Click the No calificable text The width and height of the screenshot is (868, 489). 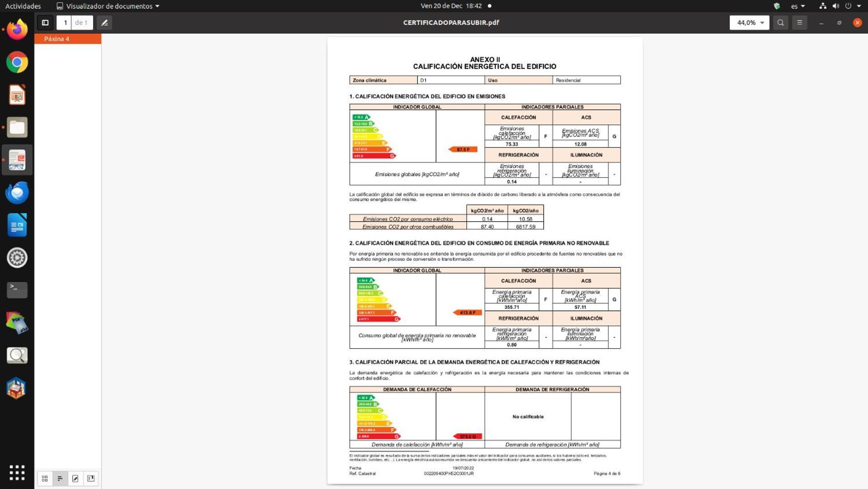coord(528,417)
